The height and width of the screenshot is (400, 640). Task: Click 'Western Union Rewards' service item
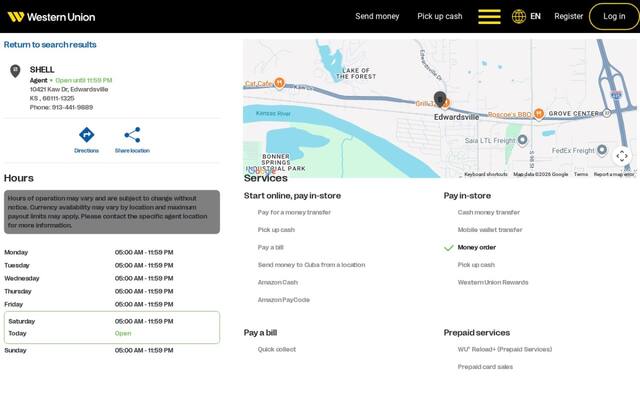493,282
